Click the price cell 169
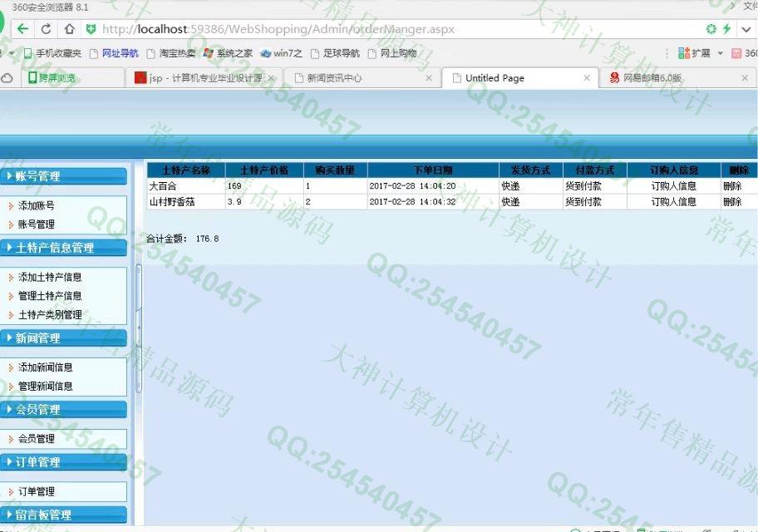 click(x=264, y=186)
